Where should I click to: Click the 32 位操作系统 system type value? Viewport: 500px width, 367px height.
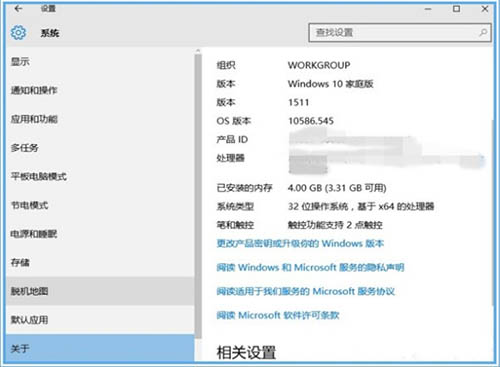(x=361, y=207)
